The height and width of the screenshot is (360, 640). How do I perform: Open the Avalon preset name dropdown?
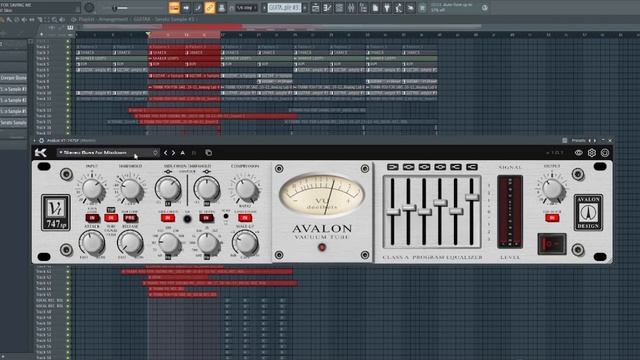[108, 153]
